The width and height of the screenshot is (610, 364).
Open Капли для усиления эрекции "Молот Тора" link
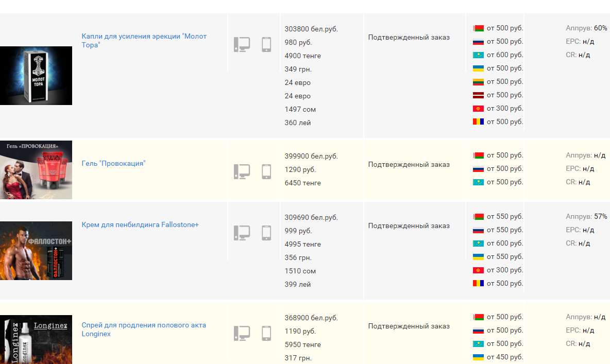[144, 37]
